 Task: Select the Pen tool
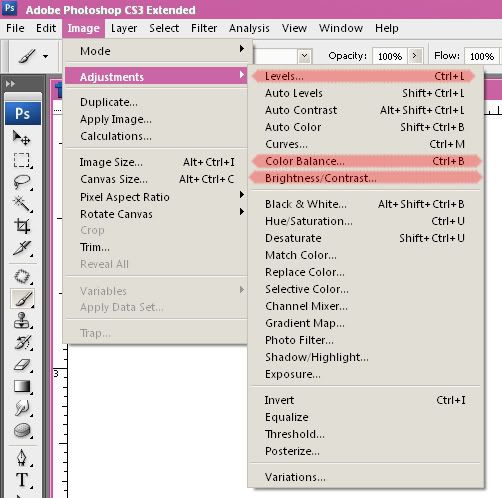pos(22,457)
